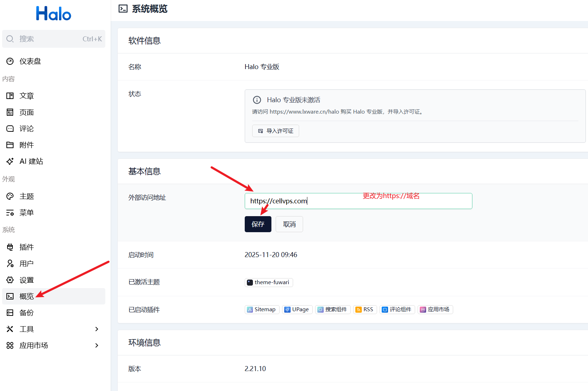Viewport: 588px width, 391px height.
Task: Click the 搜索 search box
Action: pyautogui.click(x=53, y=39)
